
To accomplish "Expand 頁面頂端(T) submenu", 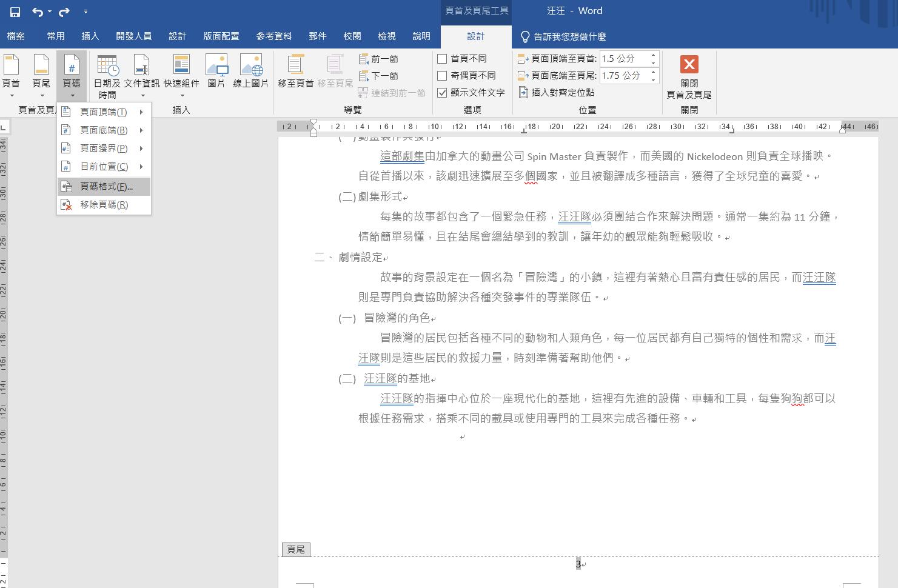I will [x=104, y=112].
